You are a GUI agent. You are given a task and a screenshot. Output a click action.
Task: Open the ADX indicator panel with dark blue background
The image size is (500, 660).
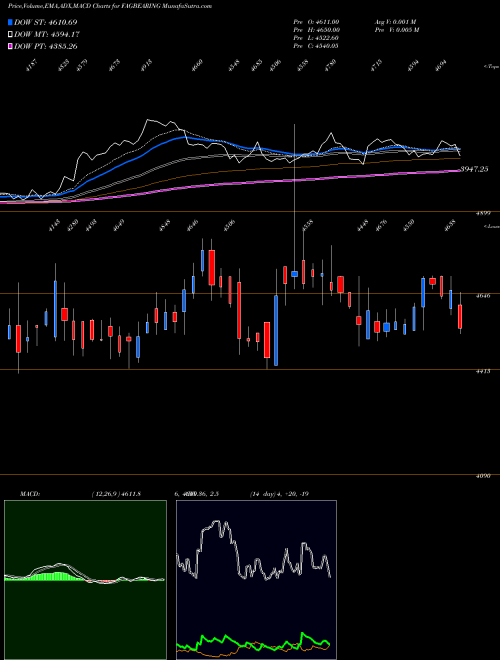click(256, 580)
